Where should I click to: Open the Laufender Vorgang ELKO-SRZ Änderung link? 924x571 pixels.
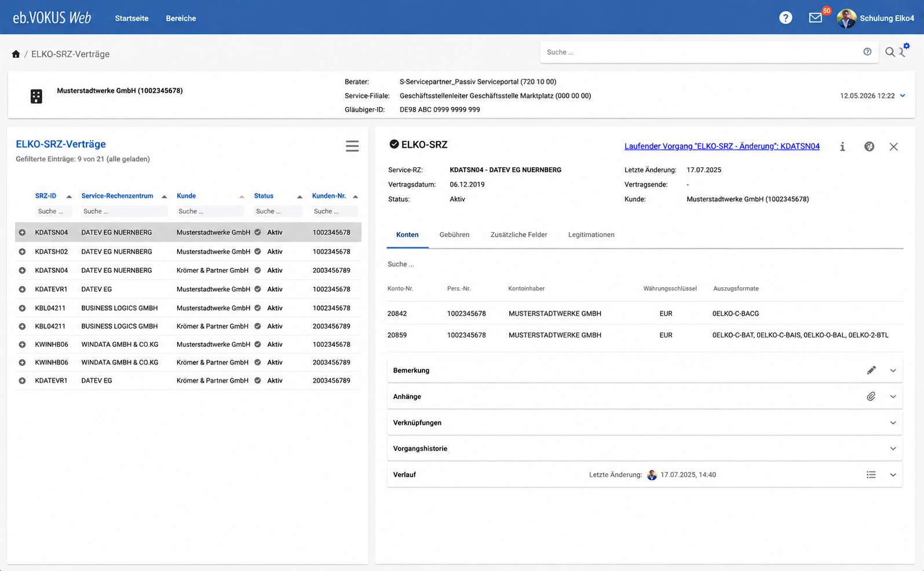pos(722,146)
